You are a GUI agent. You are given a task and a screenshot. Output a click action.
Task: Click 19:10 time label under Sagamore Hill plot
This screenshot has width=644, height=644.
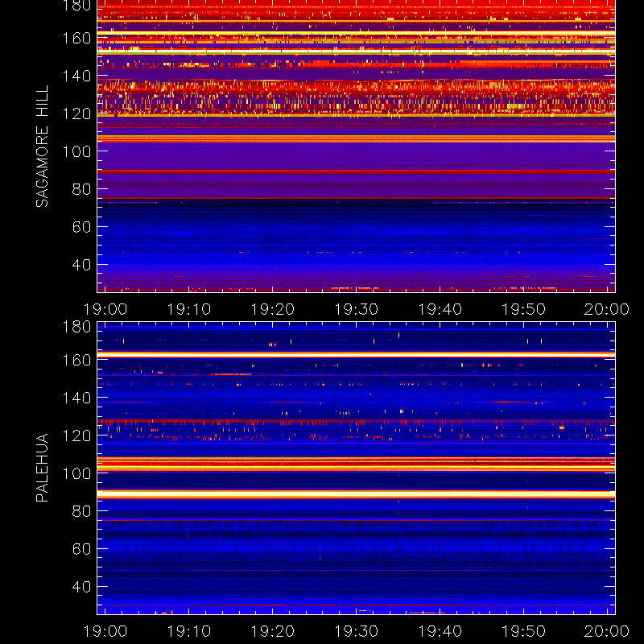189,309
